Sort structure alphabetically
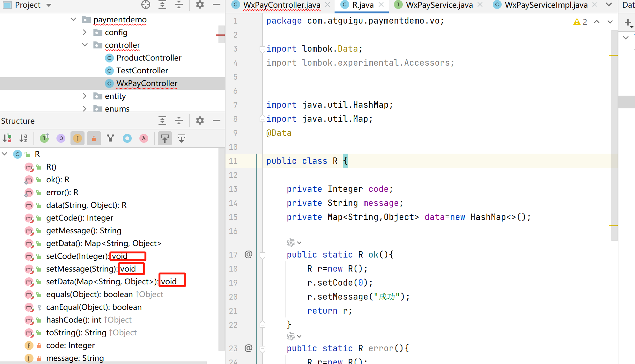 (x=23, y=138)
